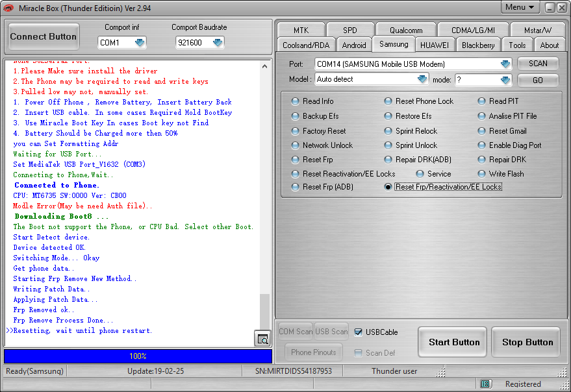
Task: Click the keyboard icon in the status bar
Action: coord(486,384)
